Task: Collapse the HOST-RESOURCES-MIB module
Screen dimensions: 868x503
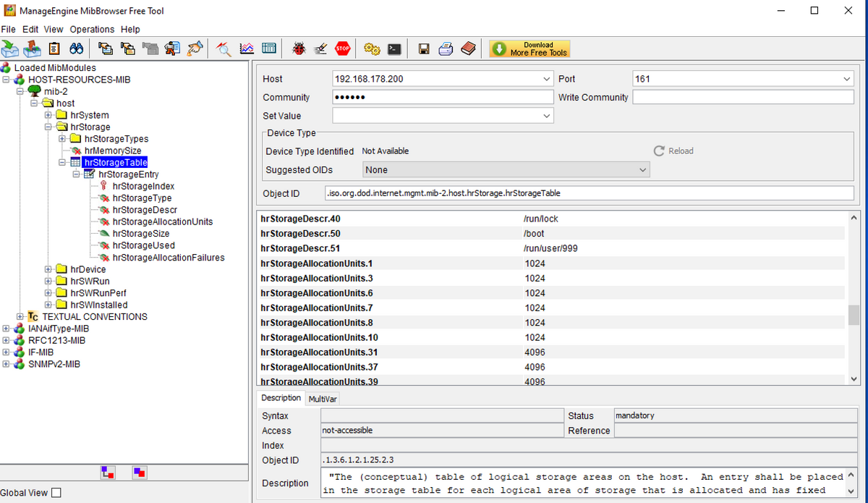Action: tap(7, 79)
